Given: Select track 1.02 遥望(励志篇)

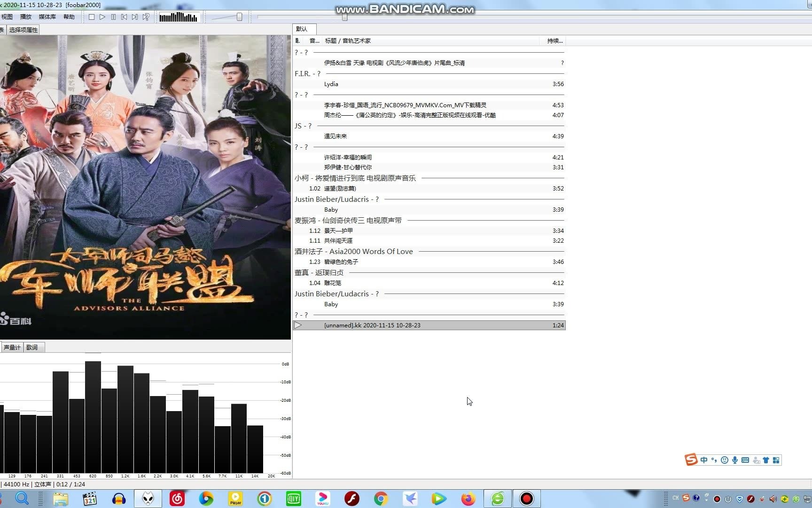Looking at the screenshot, I should [429, 189].
